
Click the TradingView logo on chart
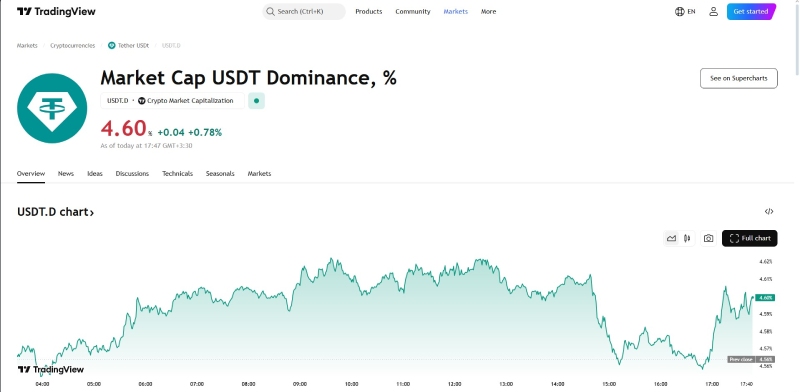(x=51, y=369)
